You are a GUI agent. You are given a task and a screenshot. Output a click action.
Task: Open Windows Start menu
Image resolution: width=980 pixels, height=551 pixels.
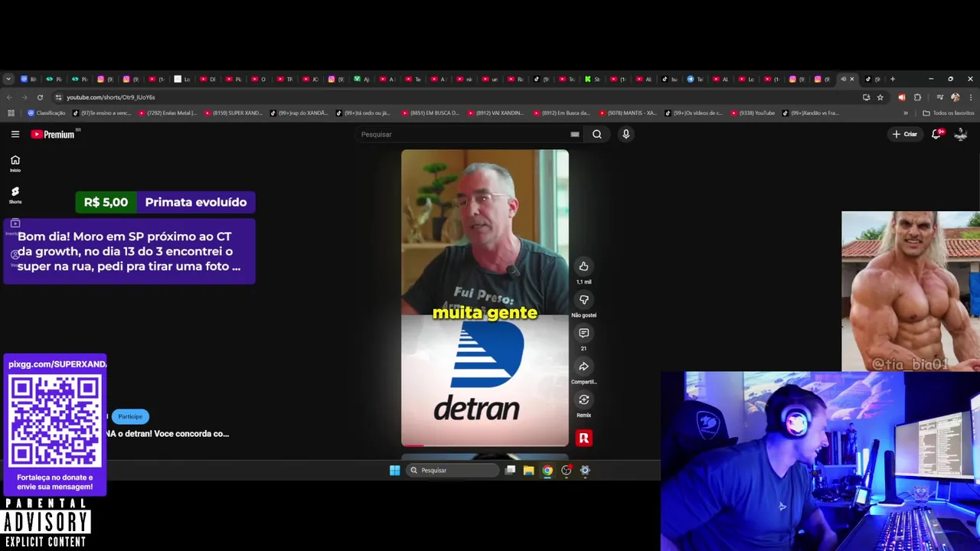coord(394,470)
